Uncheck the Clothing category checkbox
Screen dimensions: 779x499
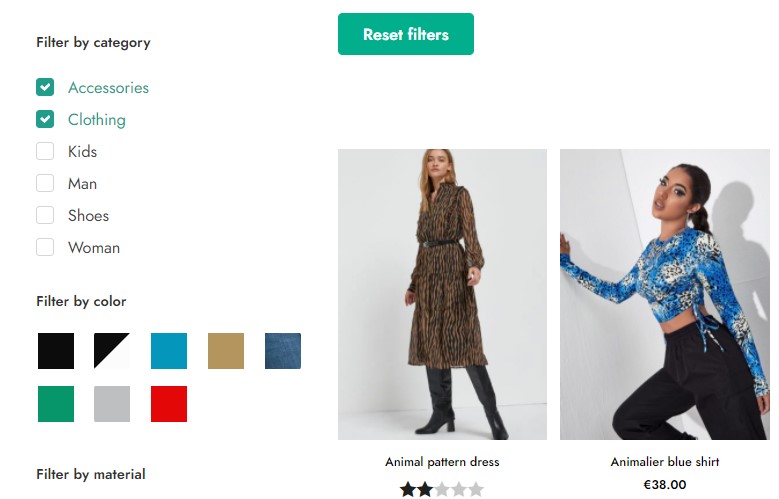point(45,120)
